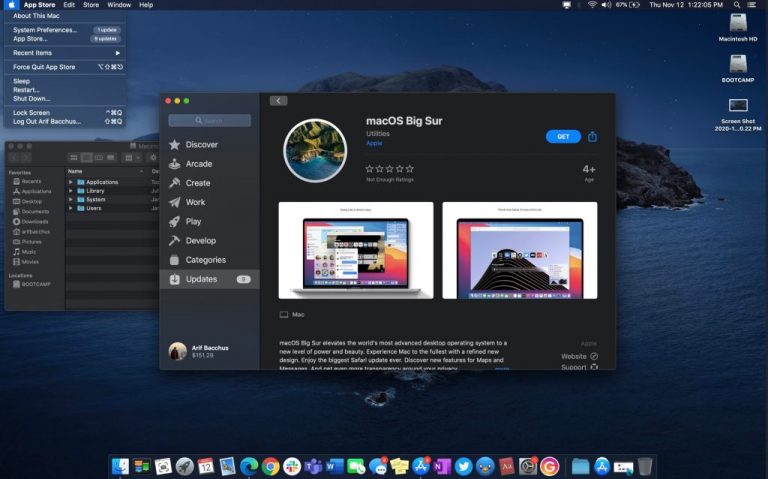Switch Finder to icon view

(74, 157)
